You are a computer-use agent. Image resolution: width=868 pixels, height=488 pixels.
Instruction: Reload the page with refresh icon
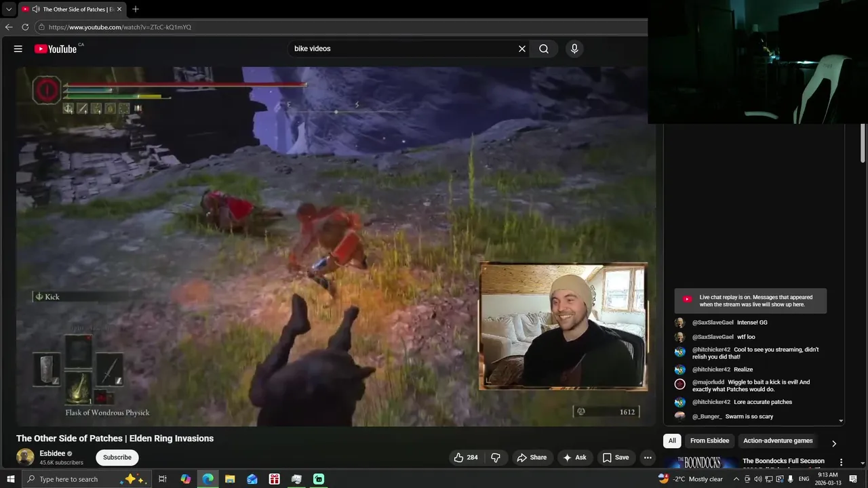click(x=25, y=27)
